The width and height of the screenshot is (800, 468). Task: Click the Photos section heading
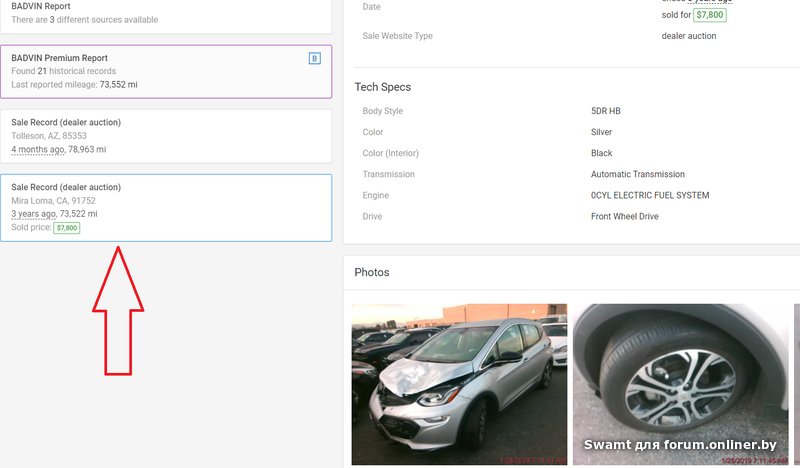(x=372, y=272)
